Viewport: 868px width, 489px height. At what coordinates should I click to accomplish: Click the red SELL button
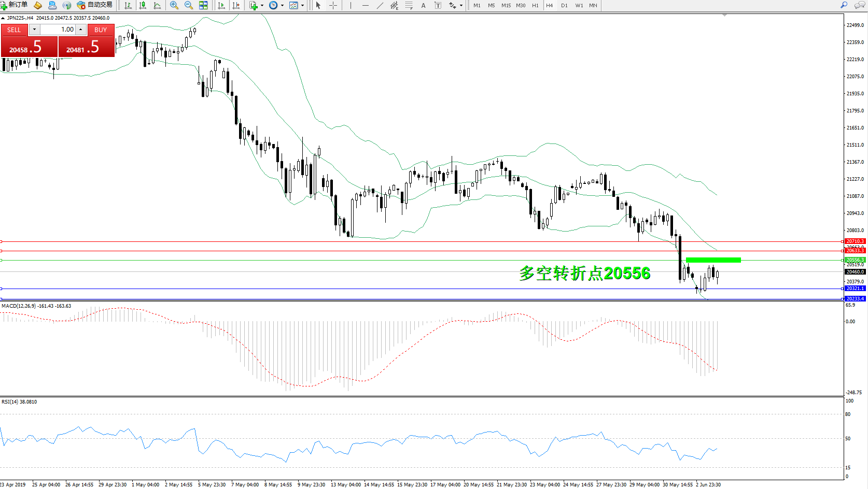tap(14, 30)
